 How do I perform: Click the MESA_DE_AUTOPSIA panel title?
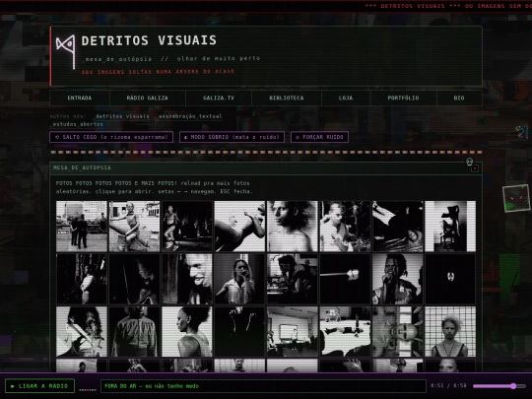point(82,167)
